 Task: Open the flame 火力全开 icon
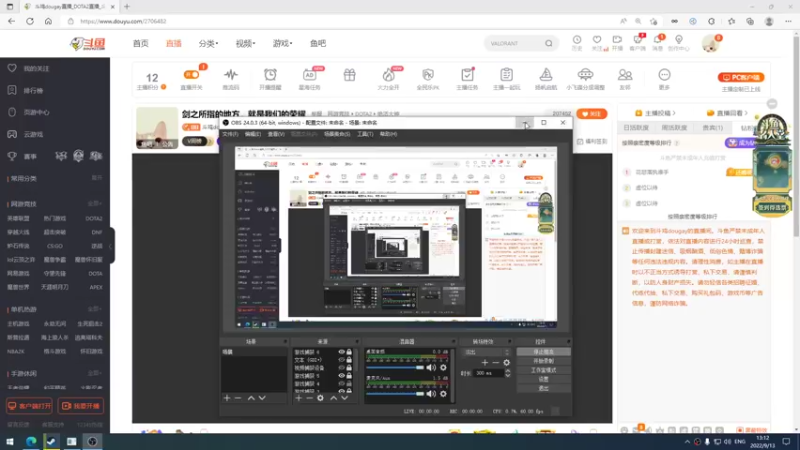point(388,75)
